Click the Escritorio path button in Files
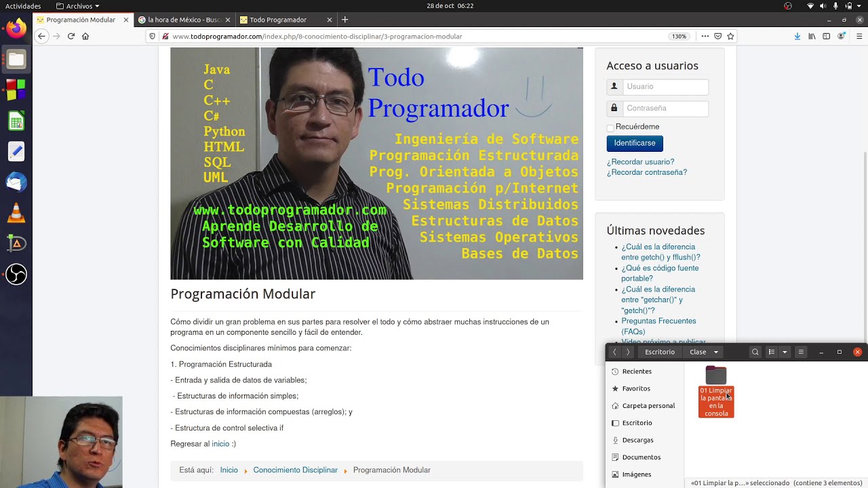 click(x=660, y=352)
